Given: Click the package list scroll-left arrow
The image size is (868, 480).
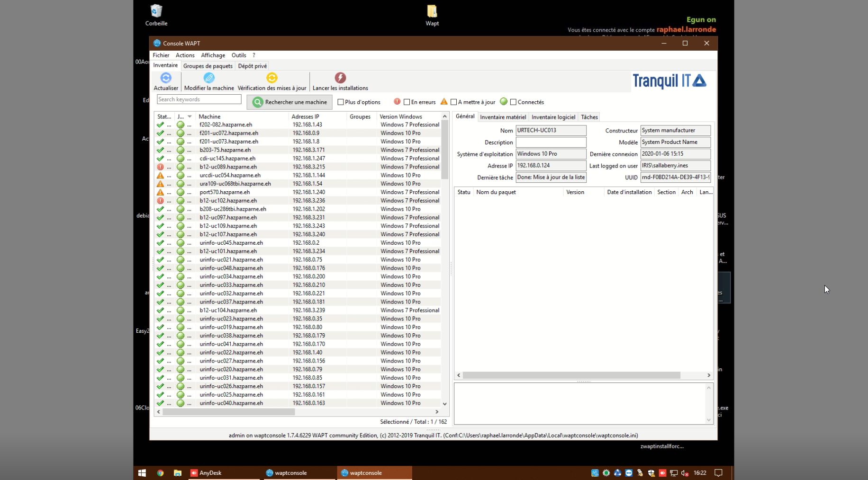Looking at the screenshot, I should pyautogui.click(x=459, y=375).
